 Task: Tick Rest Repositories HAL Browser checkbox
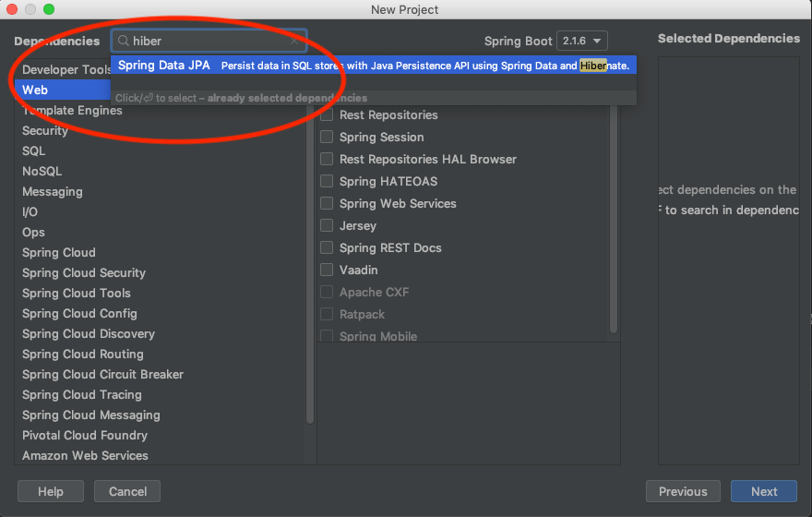tap(327, 159)
